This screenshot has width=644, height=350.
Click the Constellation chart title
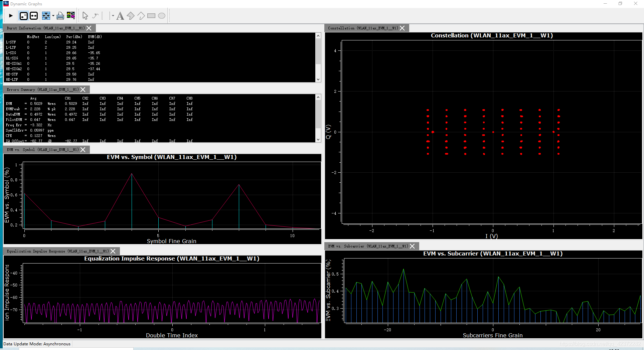[492, 35]
